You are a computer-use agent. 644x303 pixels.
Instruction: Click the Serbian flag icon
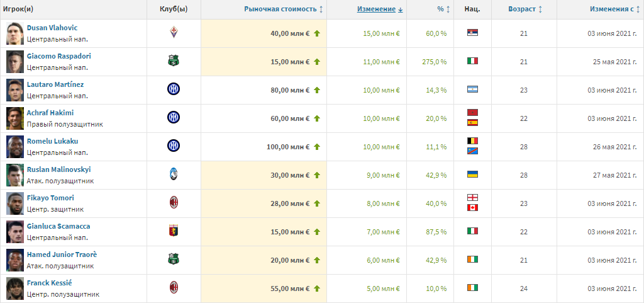472,33
